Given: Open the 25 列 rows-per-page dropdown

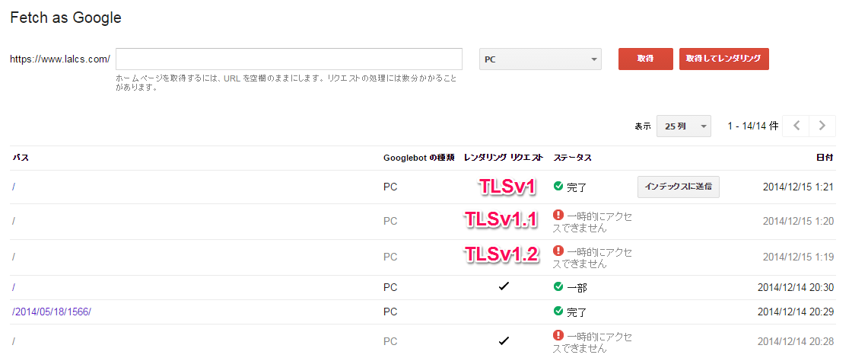Looking at the screenshot, I should (683, 126).
